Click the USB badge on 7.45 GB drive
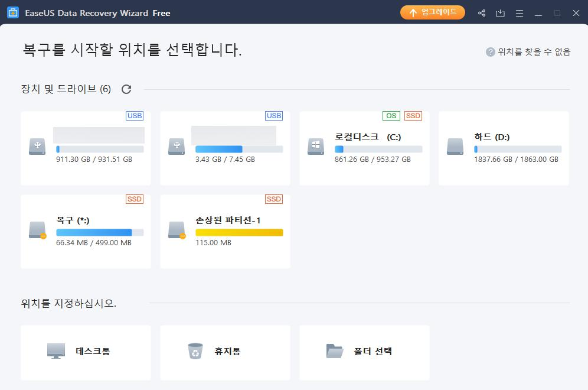This screenshot has width=588, height=390. coord(274,116)
